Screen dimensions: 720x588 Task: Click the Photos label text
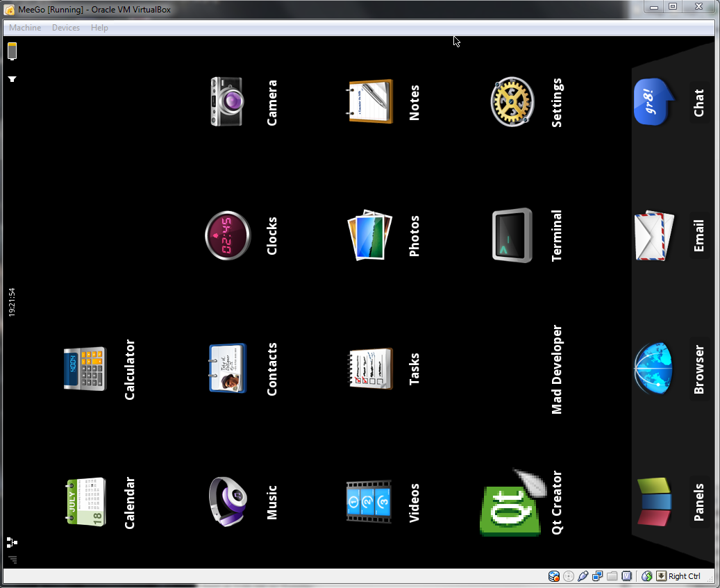[415, 236]
